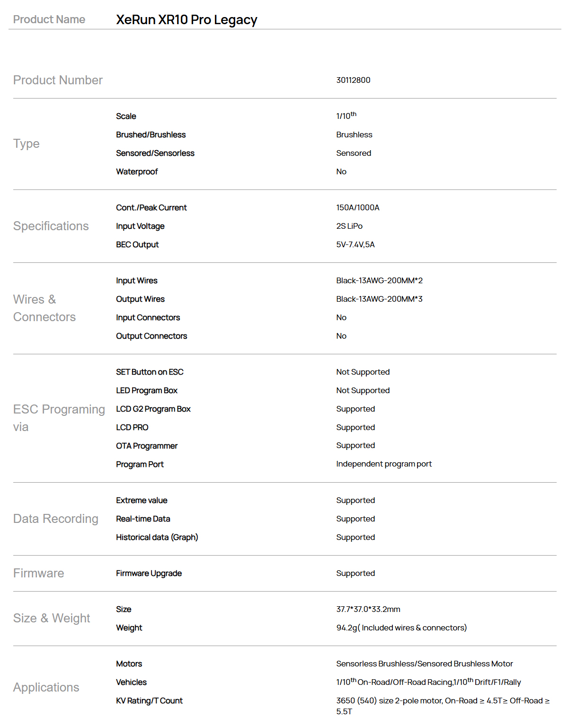Click the OTA Programmer row label

tap(147, 446)
